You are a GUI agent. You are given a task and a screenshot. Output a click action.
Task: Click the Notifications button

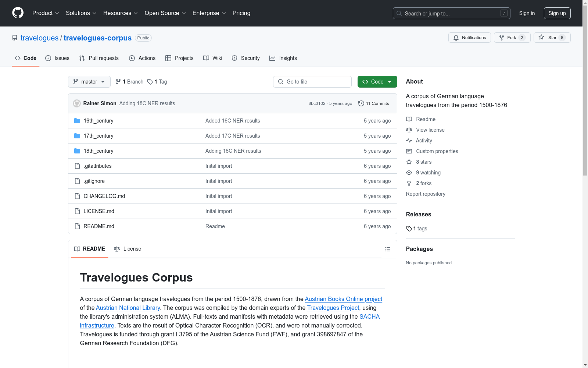click(x=469, y=38)
